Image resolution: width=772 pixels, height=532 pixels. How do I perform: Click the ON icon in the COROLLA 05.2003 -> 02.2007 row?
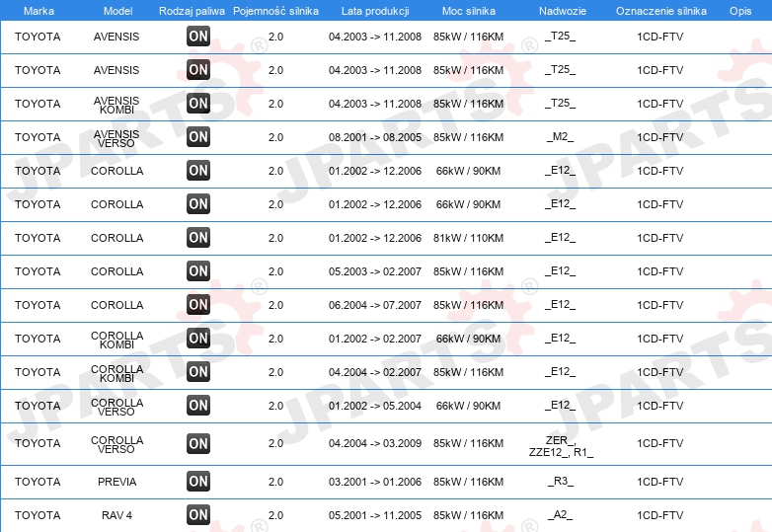pyautogui.click(x=198, y=271)
